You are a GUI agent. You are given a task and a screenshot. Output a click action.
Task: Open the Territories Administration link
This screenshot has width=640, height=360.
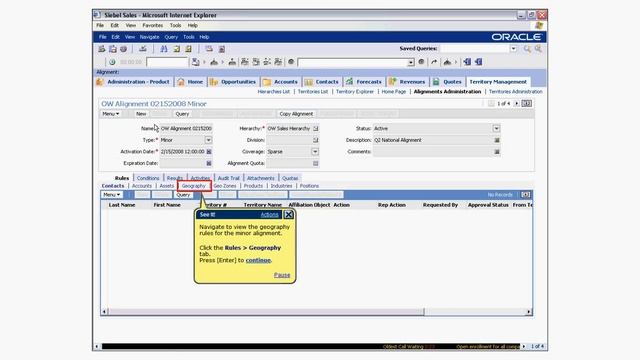tap(516, 92)
